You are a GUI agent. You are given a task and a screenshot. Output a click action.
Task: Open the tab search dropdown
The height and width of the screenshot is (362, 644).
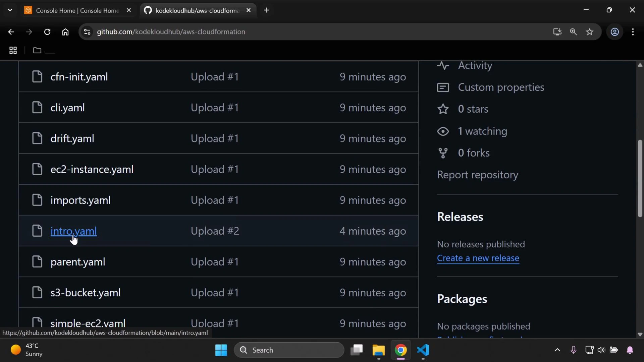(x=10, y=10)
